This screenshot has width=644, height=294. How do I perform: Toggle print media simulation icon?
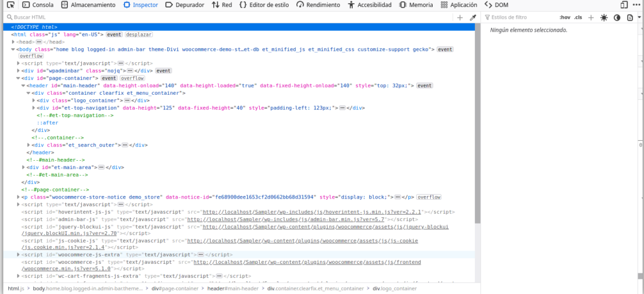[x=630, y=18]
